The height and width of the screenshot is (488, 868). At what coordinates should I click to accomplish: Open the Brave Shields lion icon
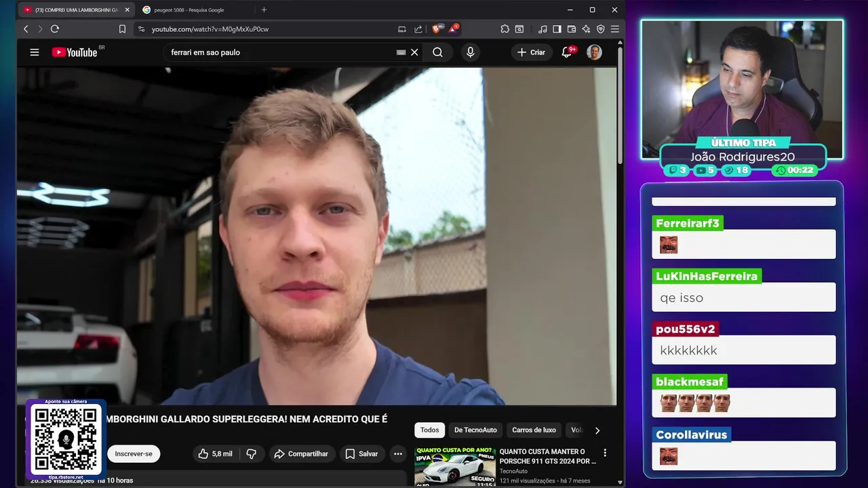point(437,28)
